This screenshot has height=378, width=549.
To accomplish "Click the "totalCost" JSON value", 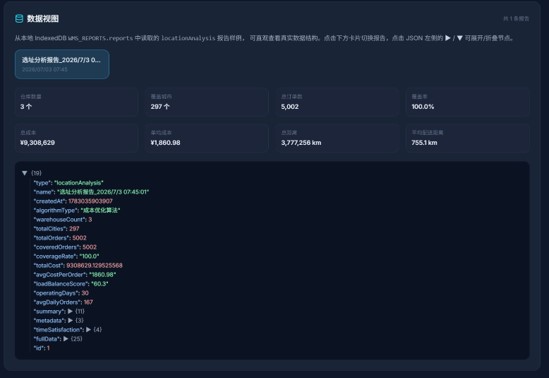I will [x=95, y=265].
